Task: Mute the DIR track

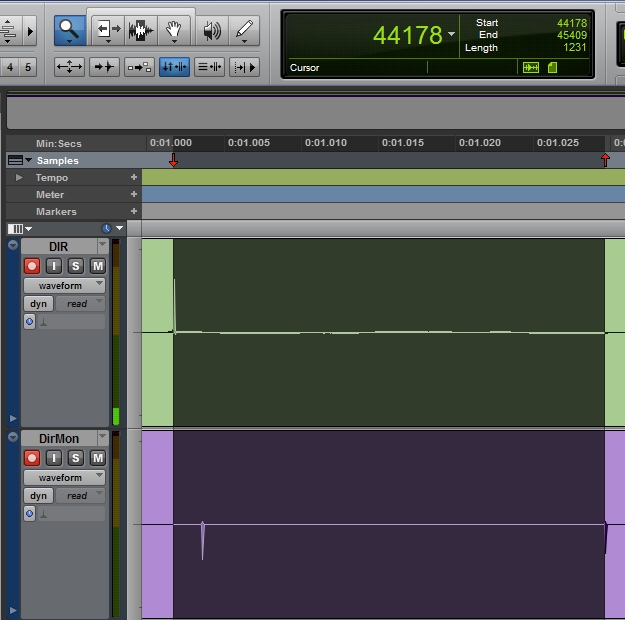Action: (x=97, y=265)
